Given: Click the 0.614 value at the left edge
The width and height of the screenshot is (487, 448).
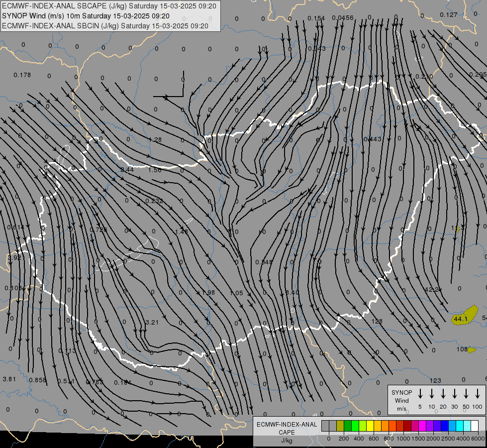Looking at the screenshot, I should [15, 227].
